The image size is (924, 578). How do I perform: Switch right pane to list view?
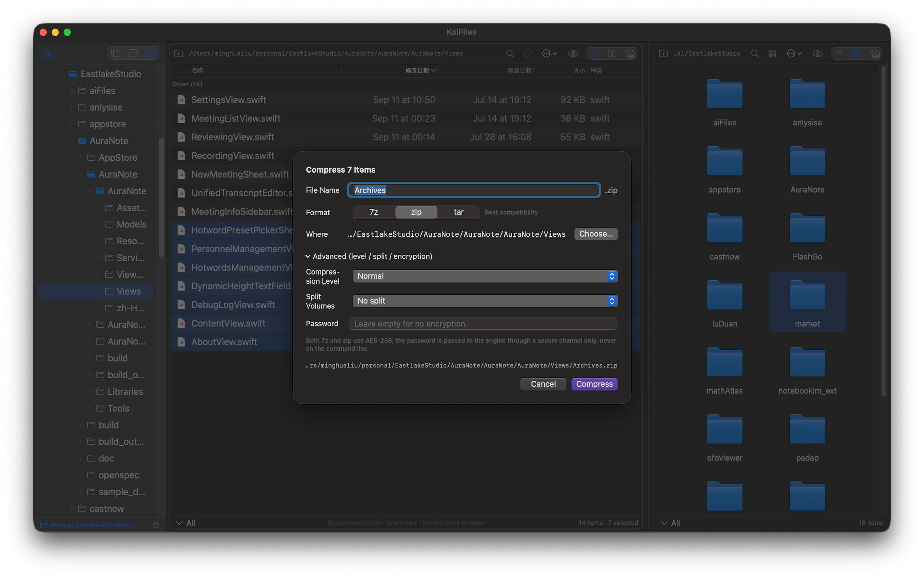coord(838,53)
